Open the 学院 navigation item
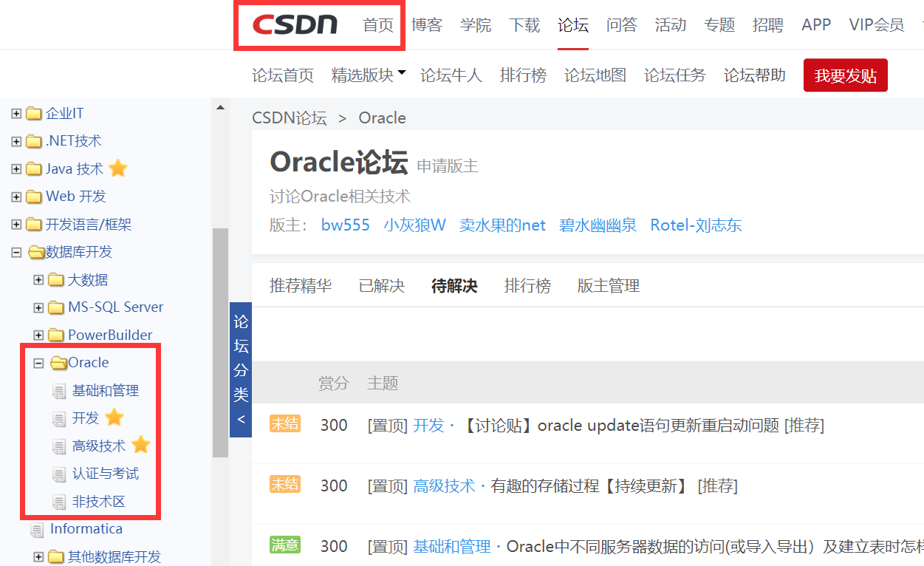Image resolution: width=924 pixels, height=566 pixels. (476, 25)
